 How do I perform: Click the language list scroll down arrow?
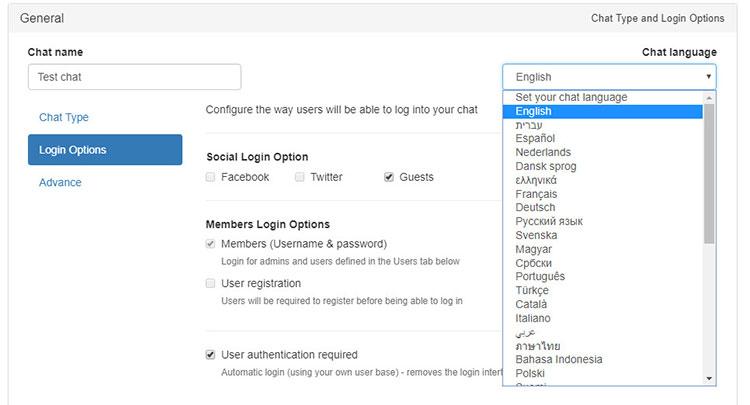coord(710,378)
